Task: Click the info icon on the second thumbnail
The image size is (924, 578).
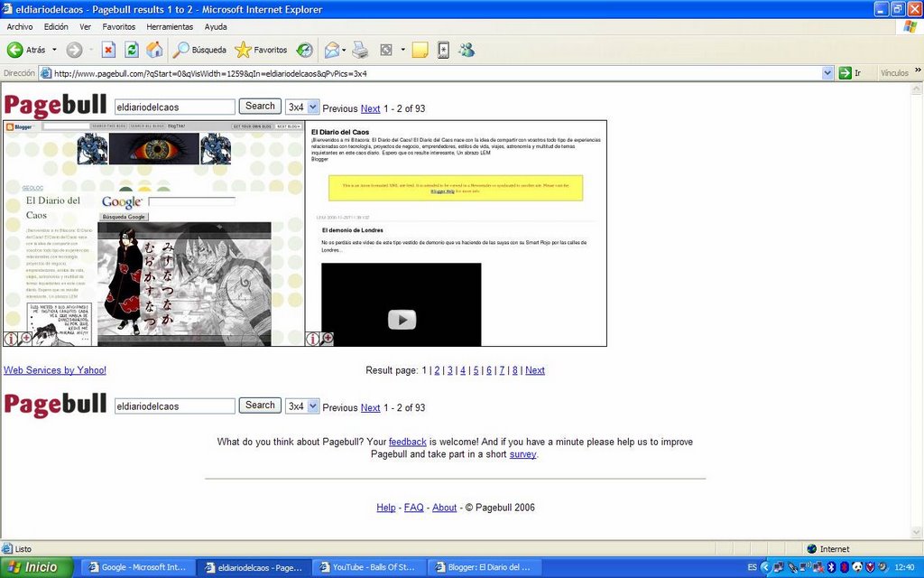Action: point(312,339)
